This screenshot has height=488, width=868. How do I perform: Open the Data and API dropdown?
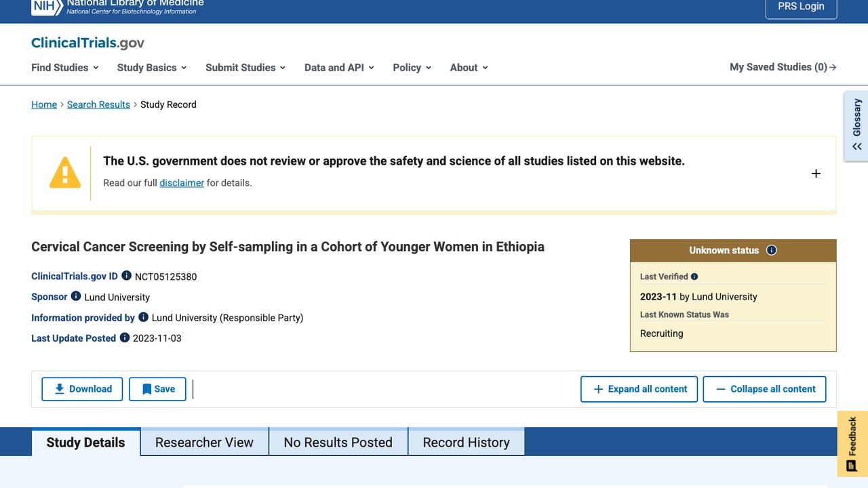click(339, 67)
